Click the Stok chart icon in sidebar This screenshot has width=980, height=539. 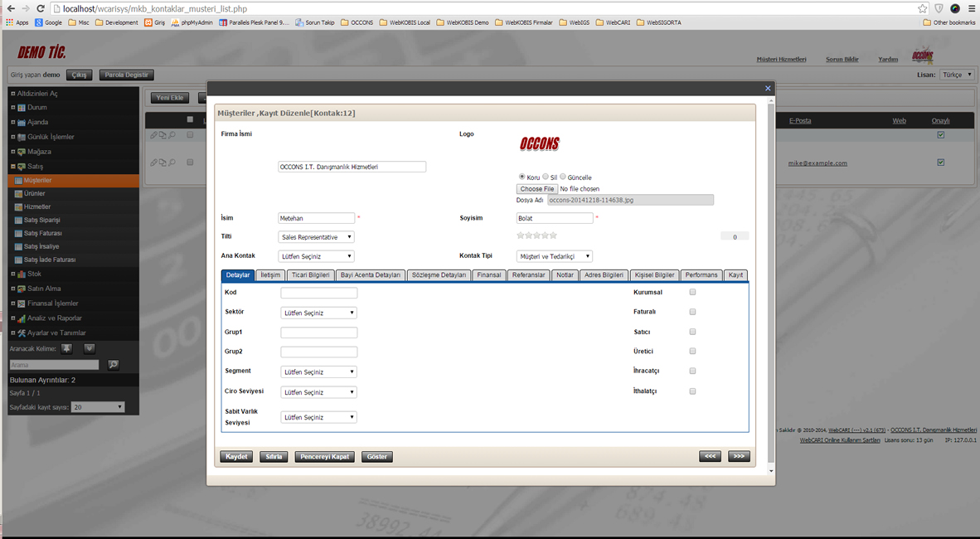[x=22, y=274]
